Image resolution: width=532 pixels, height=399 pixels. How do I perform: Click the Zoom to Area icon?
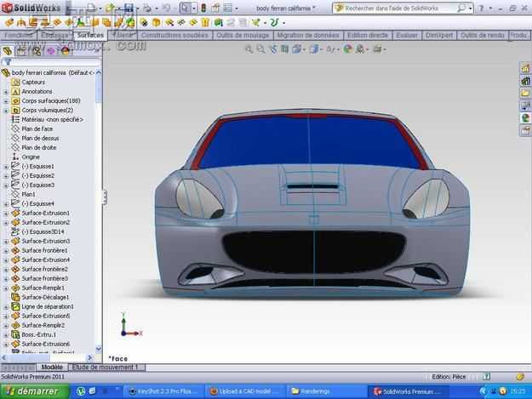[260, 49]
